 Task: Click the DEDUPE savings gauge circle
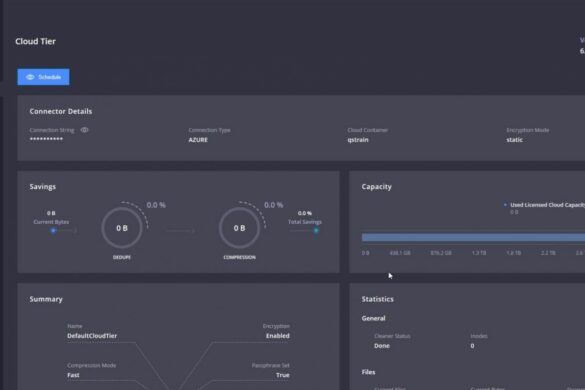122,228
